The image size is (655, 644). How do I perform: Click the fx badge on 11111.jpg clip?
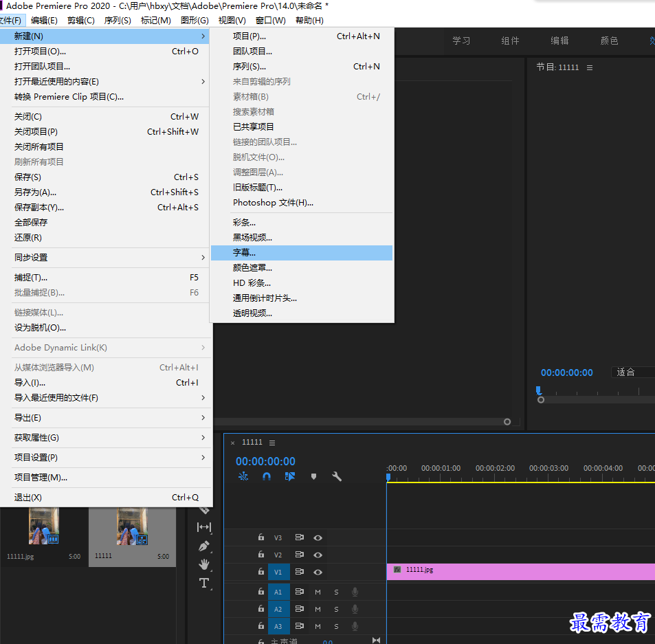[x=397, y=570]
